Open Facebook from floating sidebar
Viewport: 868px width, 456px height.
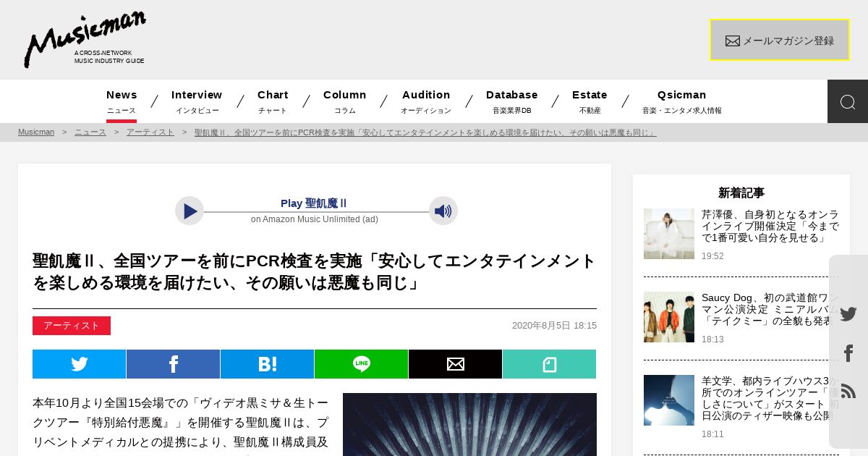(x=848, y=353)
